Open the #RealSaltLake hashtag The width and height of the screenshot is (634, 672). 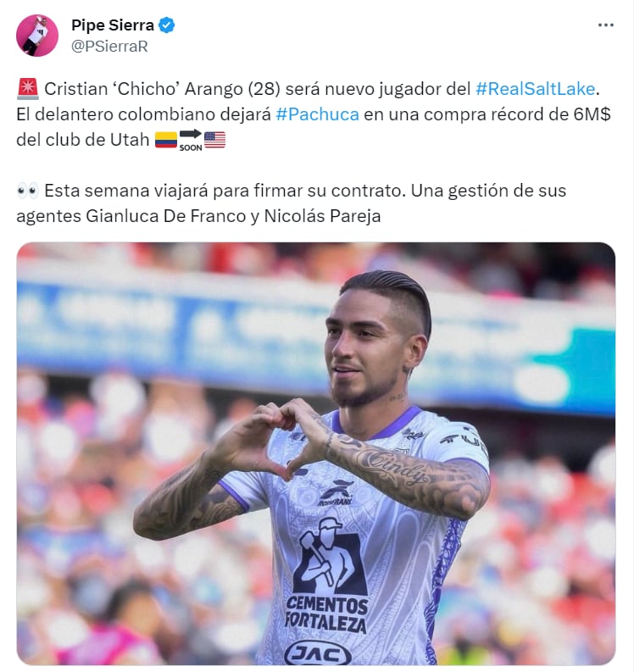click(x=536, y=89)
